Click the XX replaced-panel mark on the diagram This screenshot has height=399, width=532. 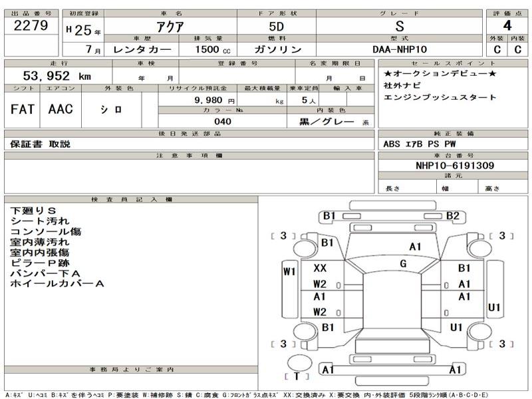320,267
